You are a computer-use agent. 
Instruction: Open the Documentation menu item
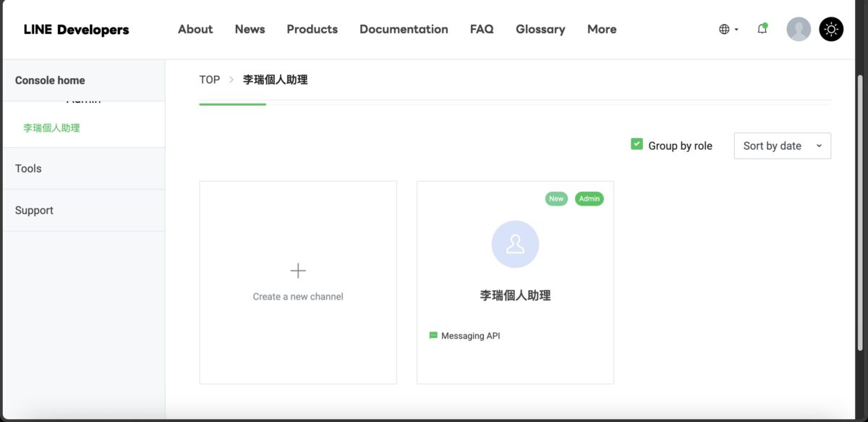click(404, 30)
